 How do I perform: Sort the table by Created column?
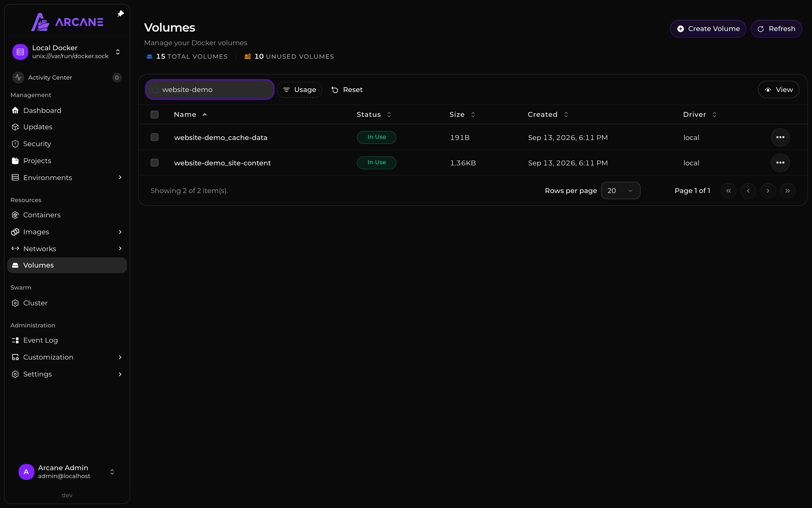point(548,115)
